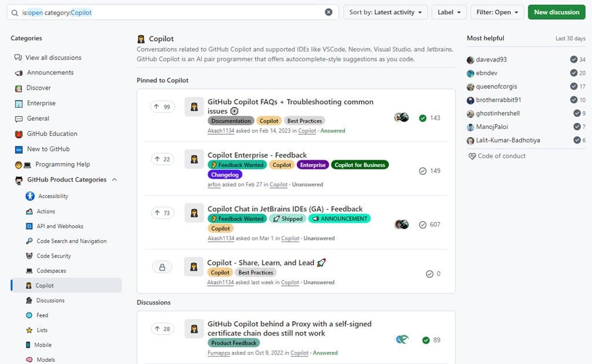
Task: Click ManojPaloi's avatar
Action: point(470,127)
